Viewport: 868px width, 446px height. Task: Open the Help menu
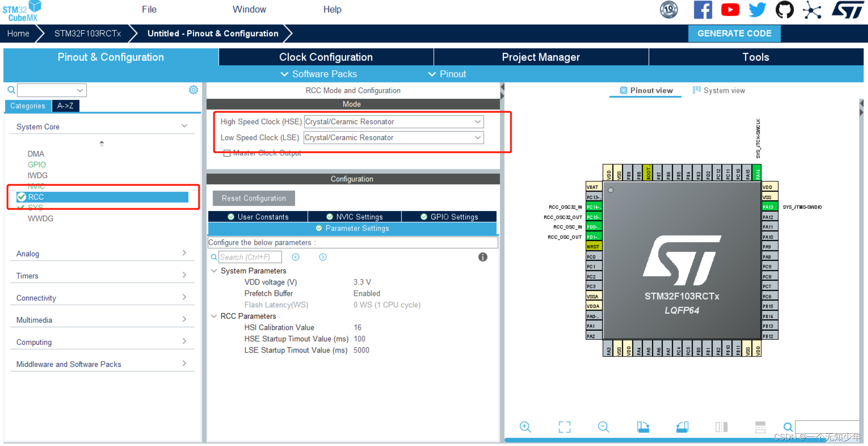pyautogui.click(x=332, y=10)
